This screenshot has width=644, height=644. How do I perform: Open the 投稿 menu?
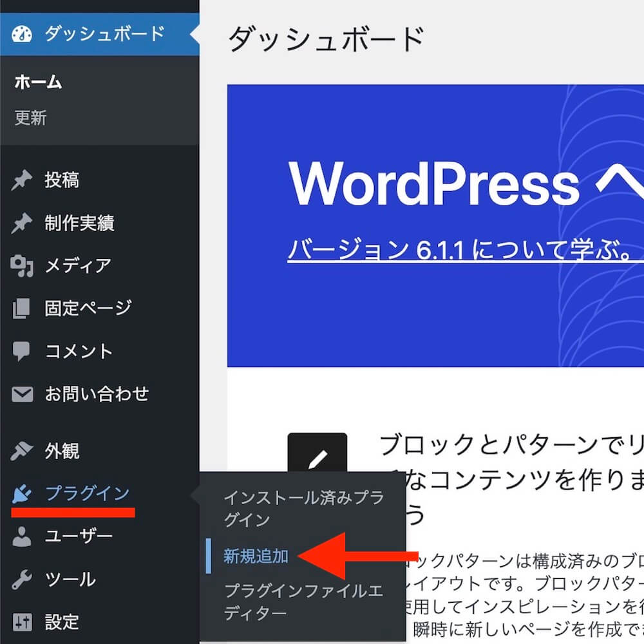[100, 180]
